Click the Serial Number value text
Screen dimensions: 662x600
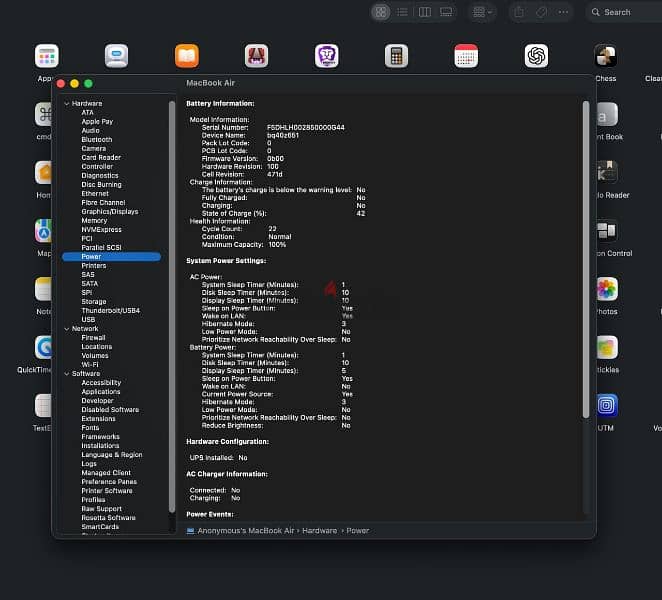pos(306,127)
